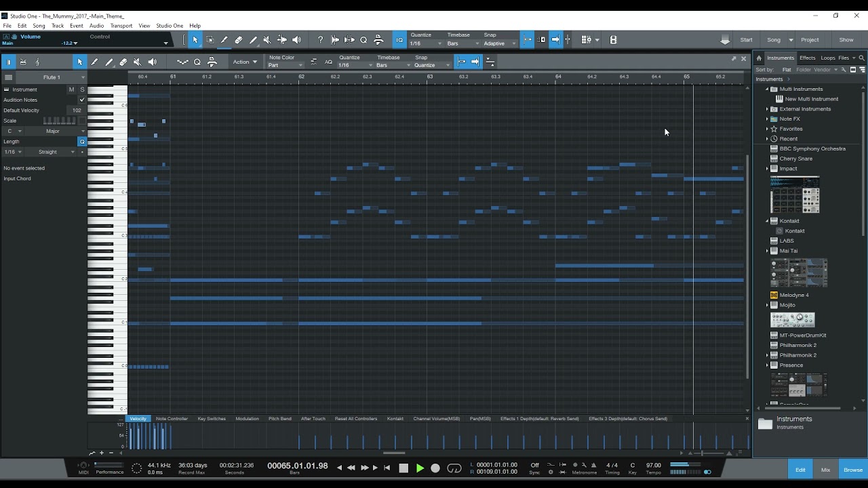Toggle the track Mute M button
This screenshot has width=868, height=488.
(71, 89)
